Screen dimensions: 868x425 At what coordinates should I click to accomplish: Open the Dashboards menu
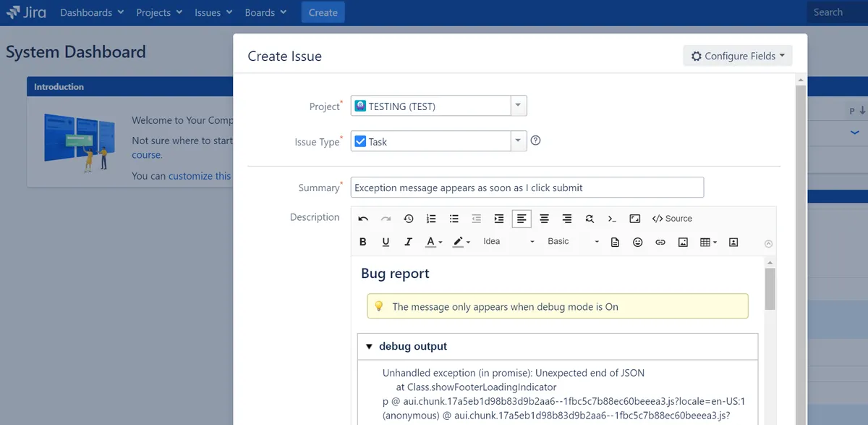92,12
